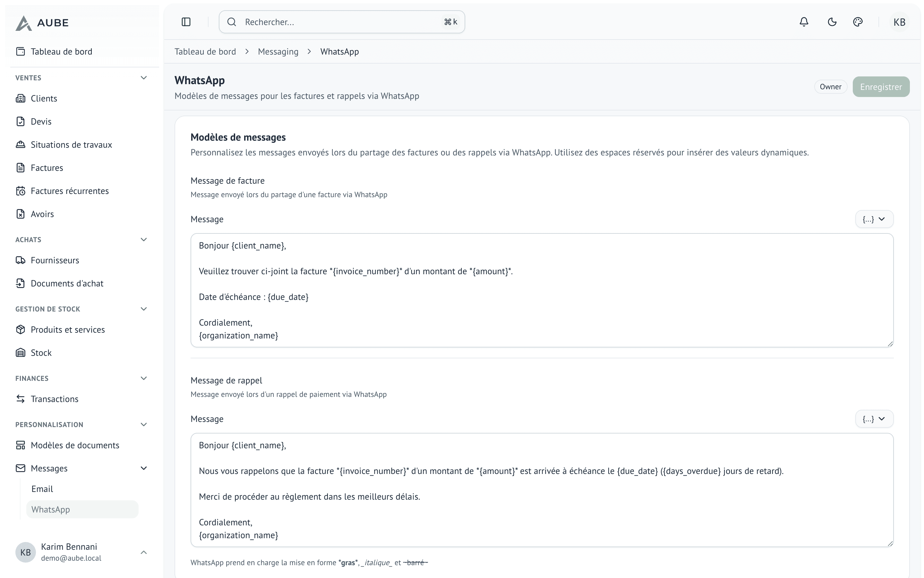Viewport: 924px width, 578px height.
Task: Click the Documents d'achat icon
Action: coord(21,283)
